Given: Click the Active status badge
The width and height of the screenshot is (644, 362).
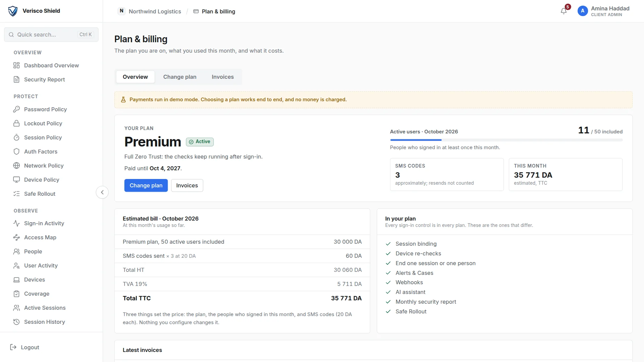Looking at the screenshot, I should point(200,142).
